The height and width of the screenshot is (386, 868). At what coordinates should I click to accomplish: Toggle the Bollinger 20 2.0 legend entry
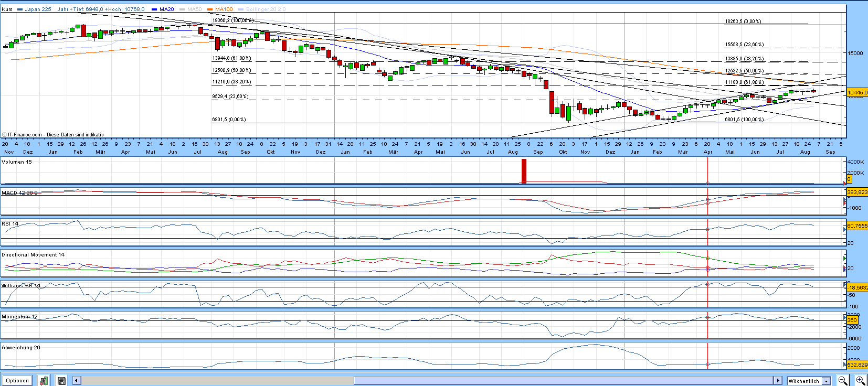262,9
